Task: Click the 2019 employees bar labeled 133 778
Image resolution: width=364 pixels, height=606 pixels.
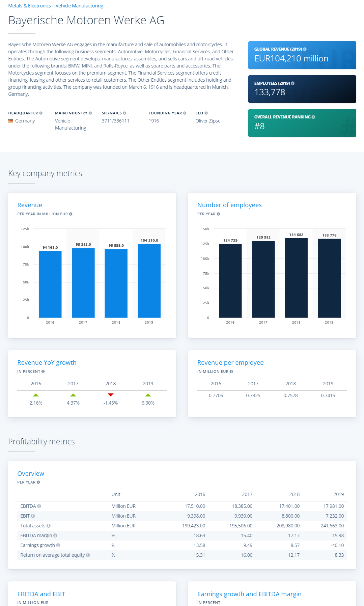Action: pos(329,278)
